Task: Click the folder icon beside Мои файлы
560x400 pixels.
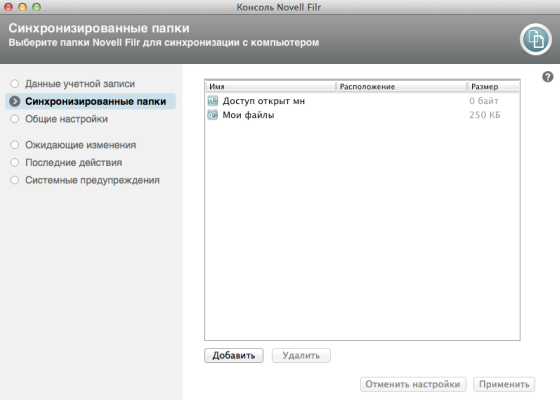Action: pyautogui.click(x=212, y=115)
